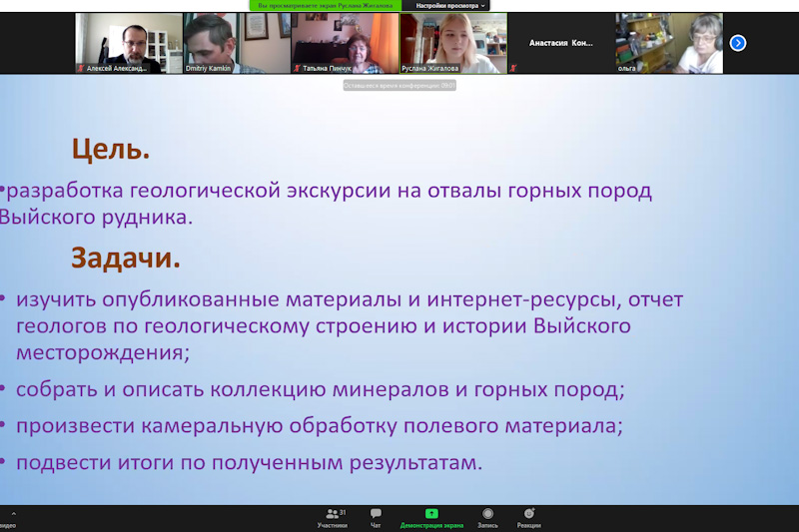Click muted mic icon on Алексей's tile
This screenshot has height=532, width=799.
82,68
